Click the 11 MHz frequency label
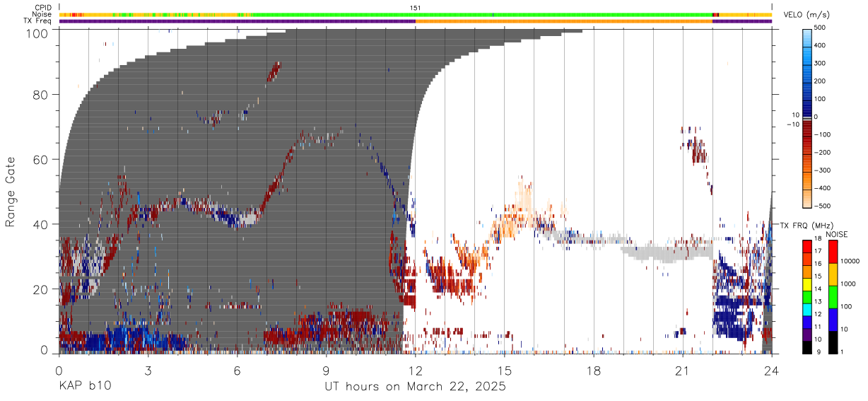 (x=817, y=327)
